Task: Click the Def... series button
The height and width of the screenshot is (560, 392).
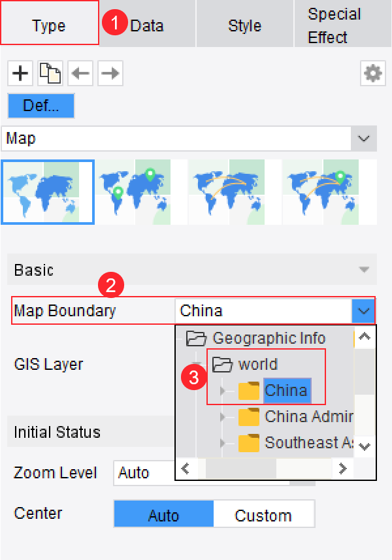Action: (41, 106)
